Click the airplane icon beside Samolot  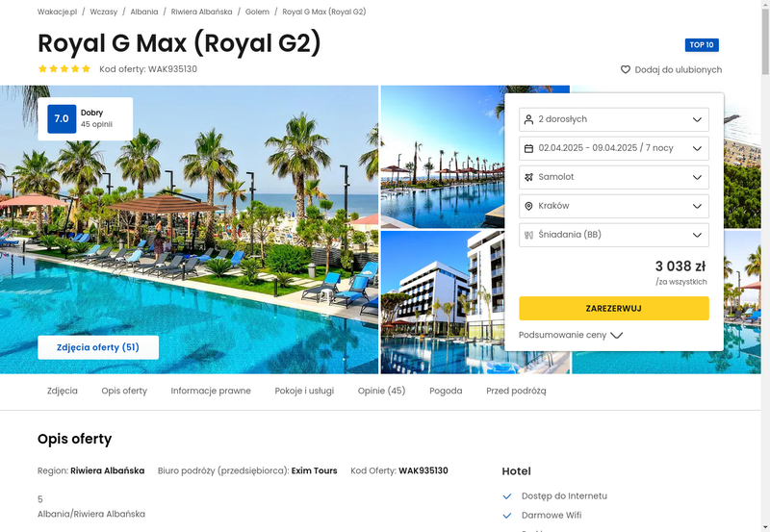click(x=528, y=177)
